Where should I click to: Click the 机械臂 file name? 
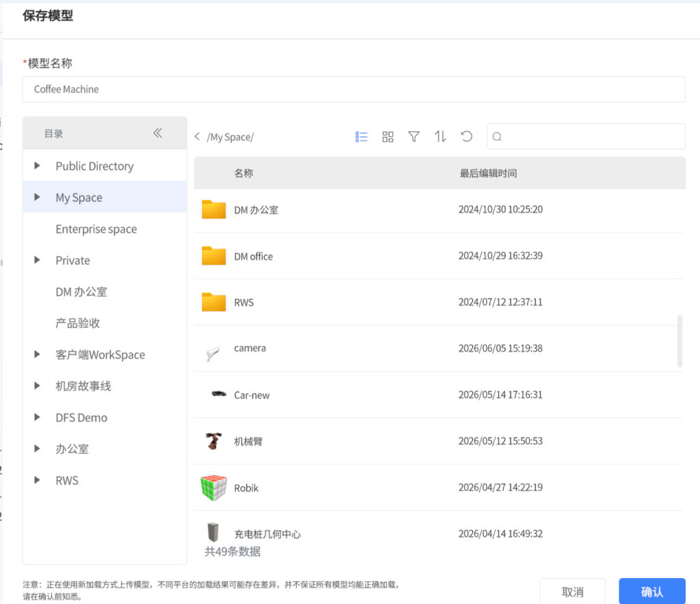point(248,441)
